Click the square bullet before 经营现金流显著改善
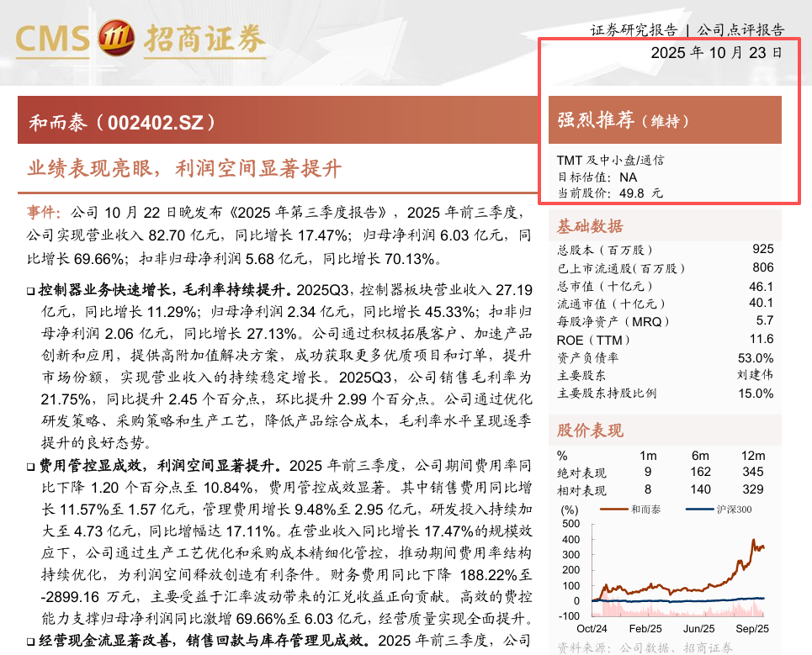Screen dimensions: 812x655 click(x=31, y=642)
